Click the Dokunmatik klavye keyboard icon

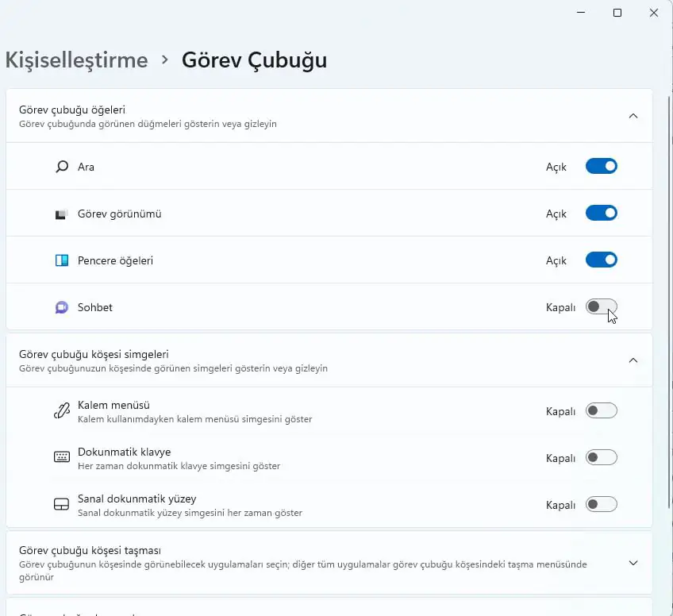[x=61, y=457]
